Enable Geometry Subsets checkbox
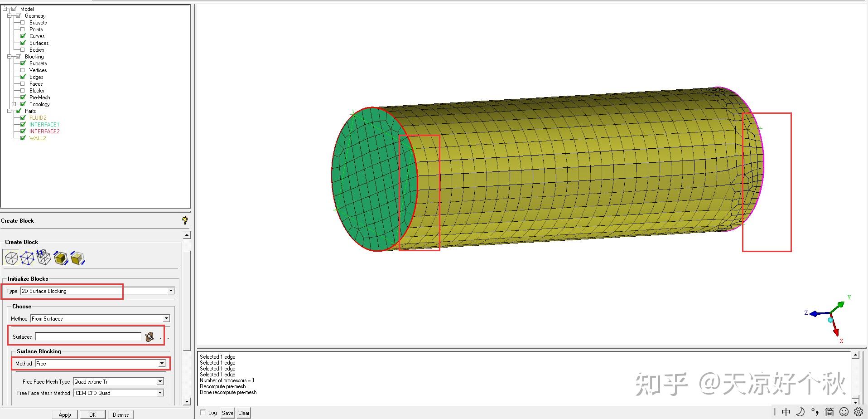The image size is (868, 419). pos(23,23)
